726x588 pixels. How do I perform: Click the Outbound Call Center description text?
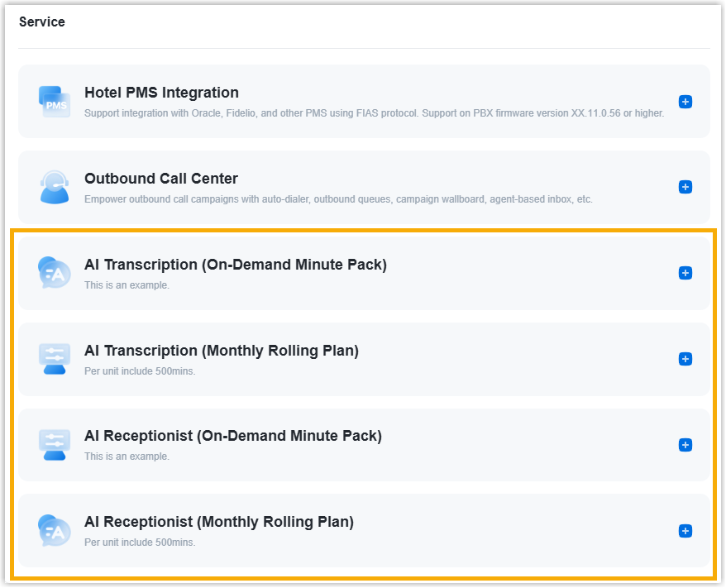coord(338,199)
